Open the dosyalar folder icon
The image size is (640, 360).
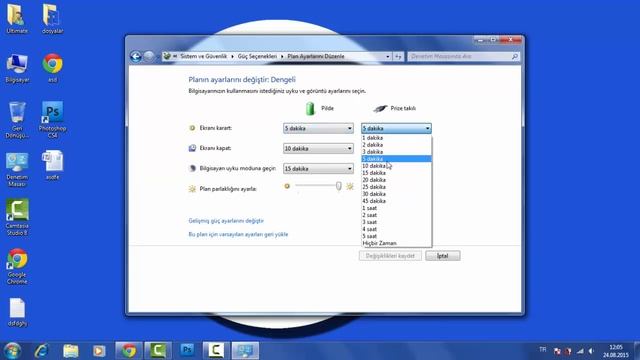click(52, 19)
